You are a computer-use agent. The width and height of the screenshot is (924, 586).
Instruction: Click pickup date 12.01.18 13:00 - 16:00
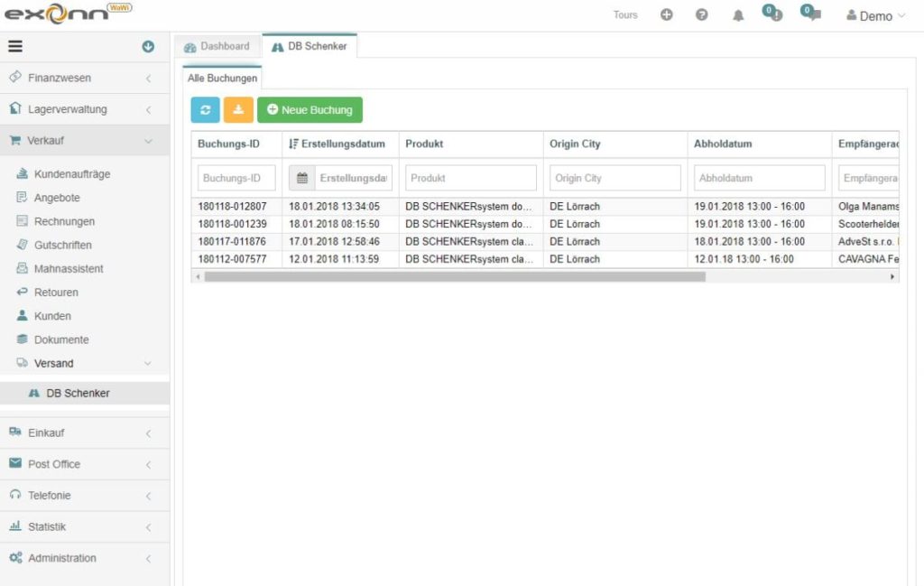coord(744,259)
